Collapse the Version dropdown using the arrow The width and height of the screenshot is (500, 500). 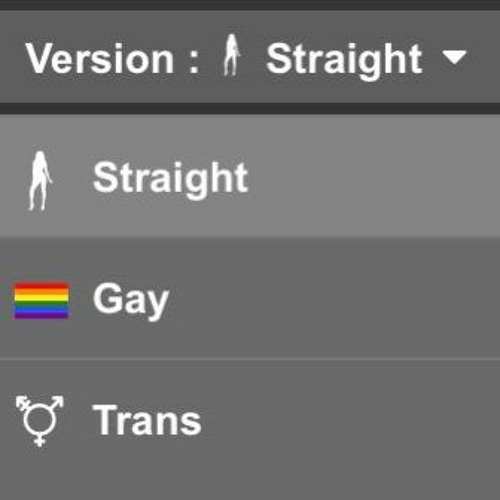point(454,57)
